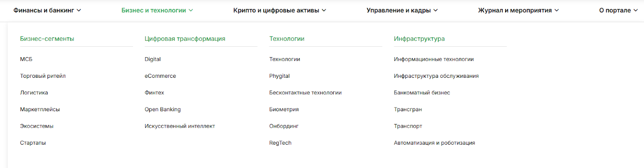
Task: Click the eCommerce link
Action: click(x=160, y=76)
